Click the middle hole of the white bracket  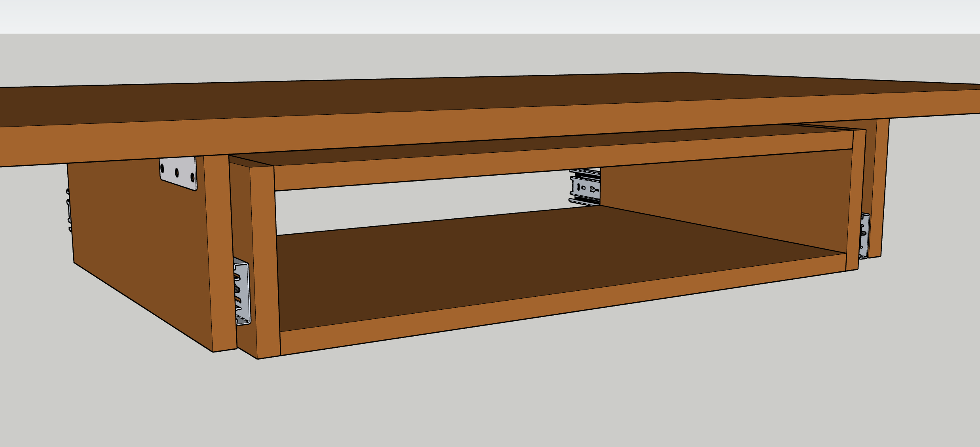click(177, 173)
